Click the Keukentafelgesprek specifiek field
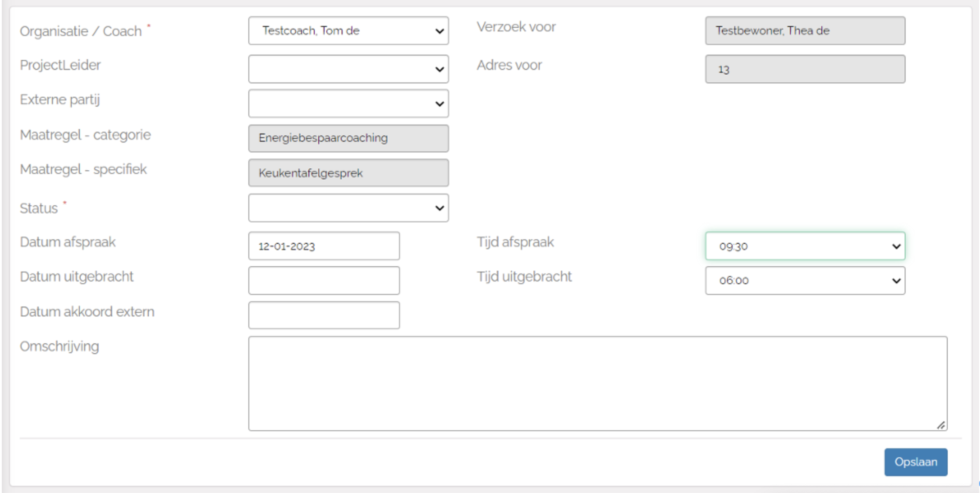980x493 pixels. 348,173
